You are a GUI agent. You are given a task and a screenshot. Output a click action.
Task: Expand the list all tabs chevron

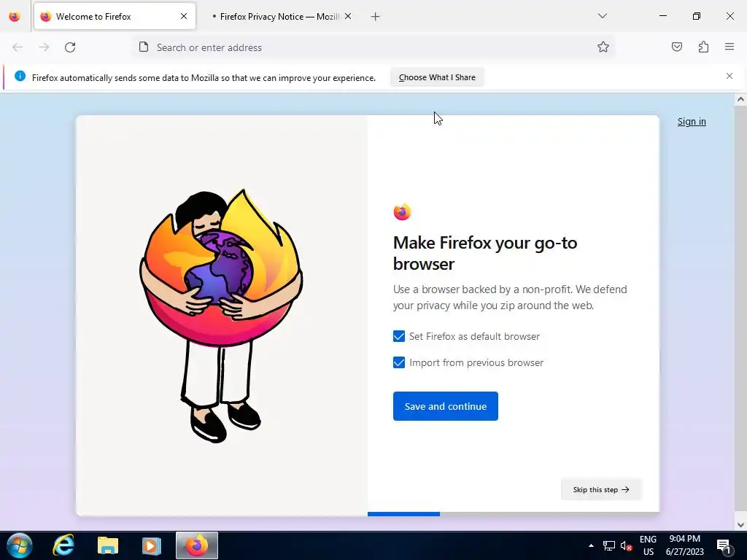(602, 16)
